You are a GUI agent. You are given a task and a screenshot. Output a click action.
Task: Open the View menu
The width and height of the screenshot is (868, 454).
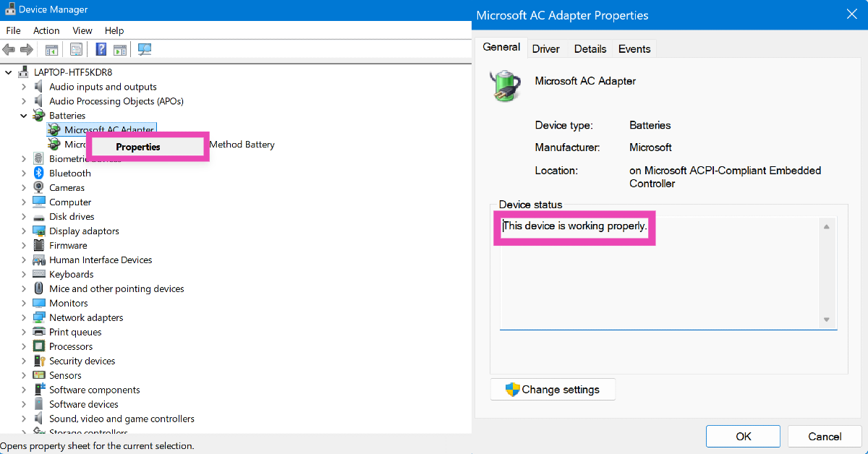(x=82, y=30)
